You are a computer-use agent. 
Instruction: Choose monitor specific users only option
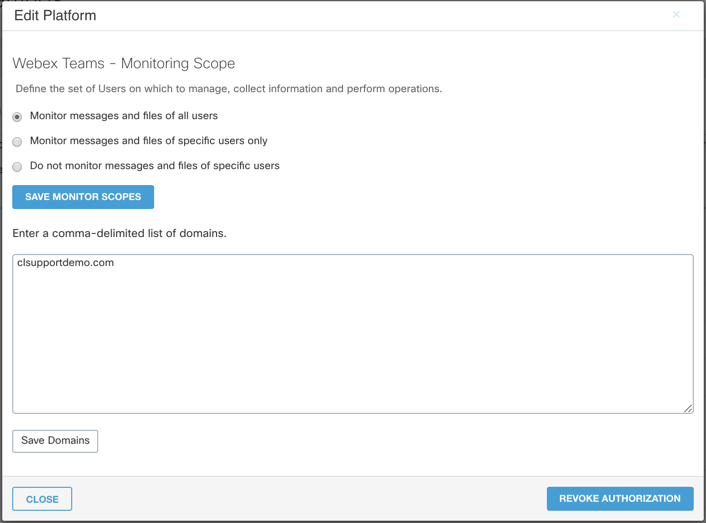tap(17, 142)
